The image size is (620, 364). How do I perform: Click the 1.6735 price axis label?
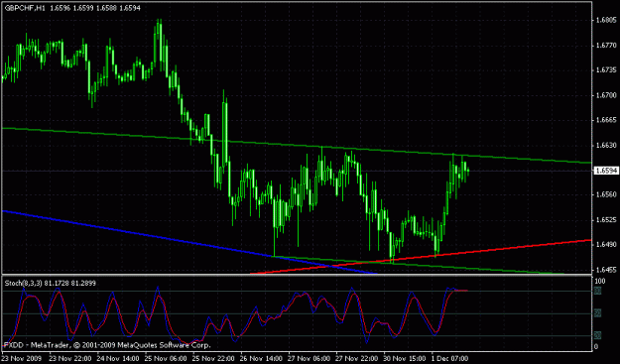click(606, 70)
